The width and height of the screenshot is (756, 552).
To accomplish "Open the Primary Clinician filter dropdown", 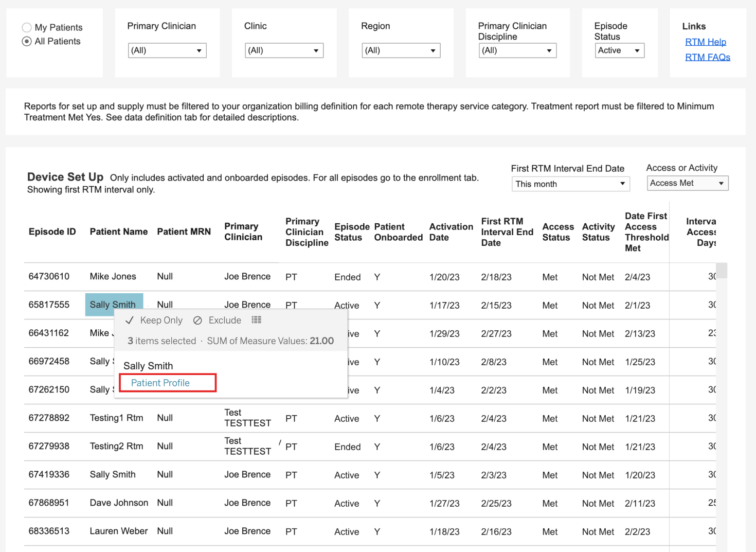I will click(167, 50).
